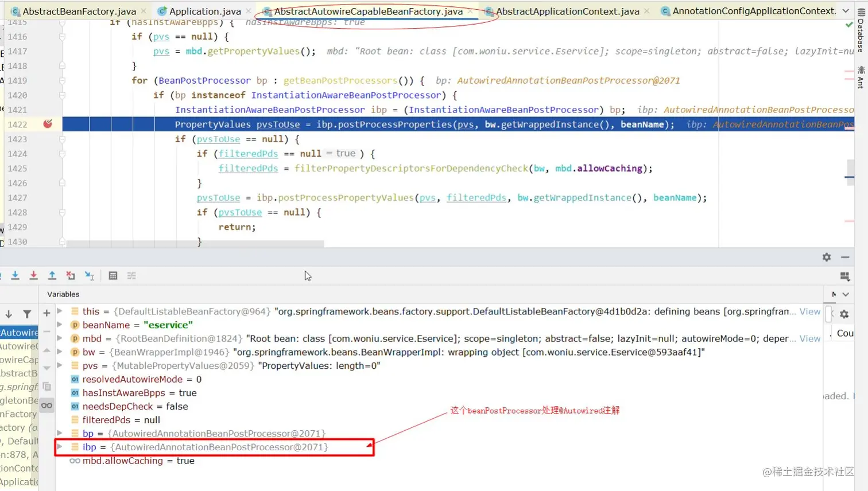Click the Drop Frame icon
The image size is (868, 491).
pyautogui.click(x=70, y=276)
